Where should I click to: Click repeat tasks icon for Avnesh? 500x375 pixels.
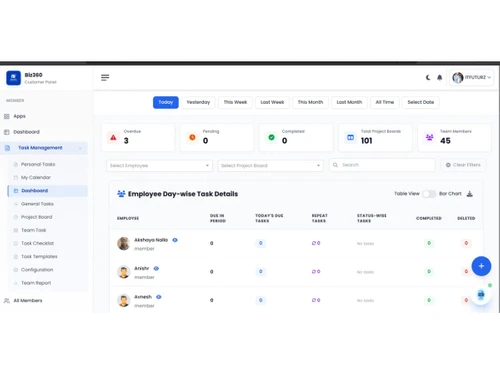[x=314, y=300]
